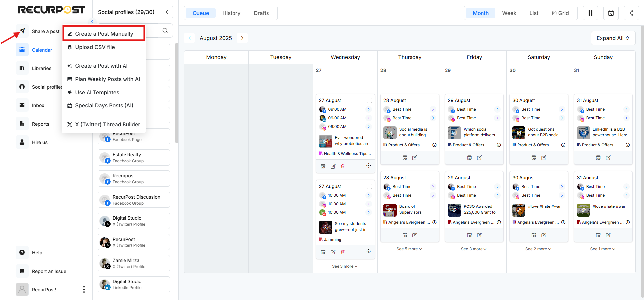The height and width of the screenshot is (300, 644).
Task: Select Estate Realty Facebook Group profile
Action: point(134,158)
